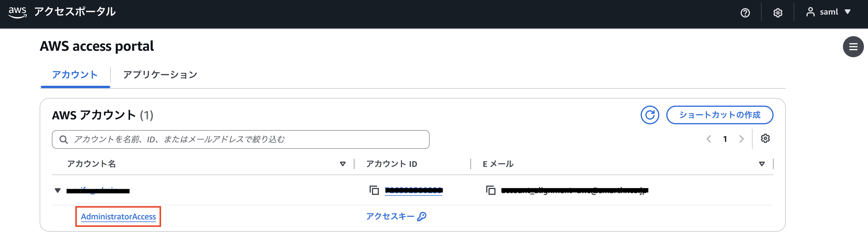The image size is (868, 241).
Task: Go to next page of accounts
Action: coord(741,139)
